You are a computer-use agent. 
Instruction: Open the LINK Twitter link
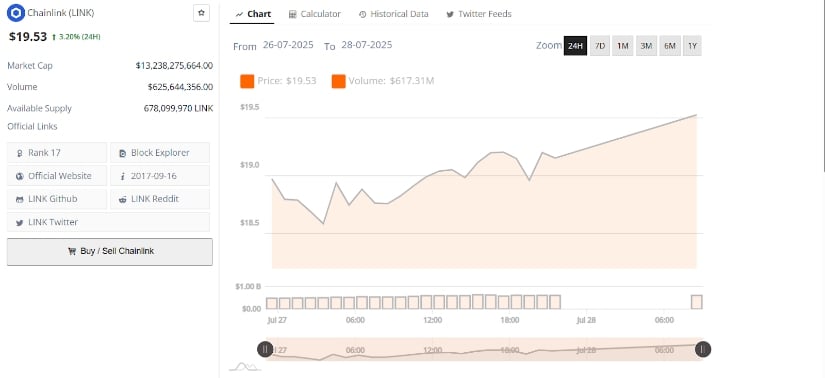click(108, 222)
